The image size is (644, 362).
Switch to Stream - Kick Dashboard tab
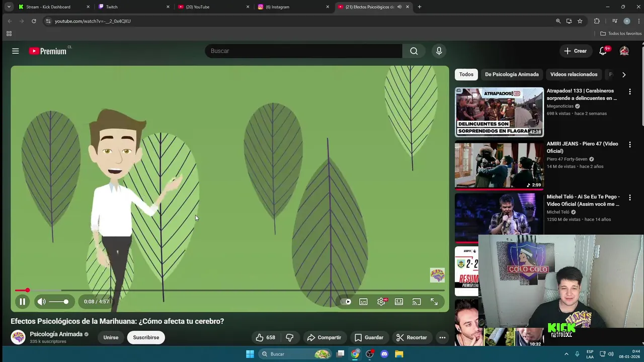tap(54, 7)
